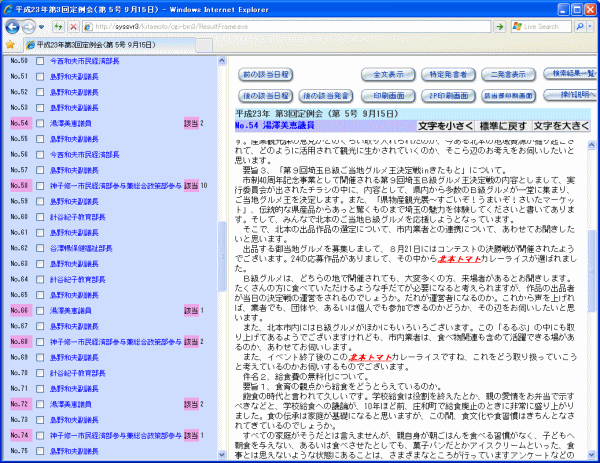Open the 神子修一 speaker link in row No.58
Screen dimensions: 600x463
click(x=116, y=186)
